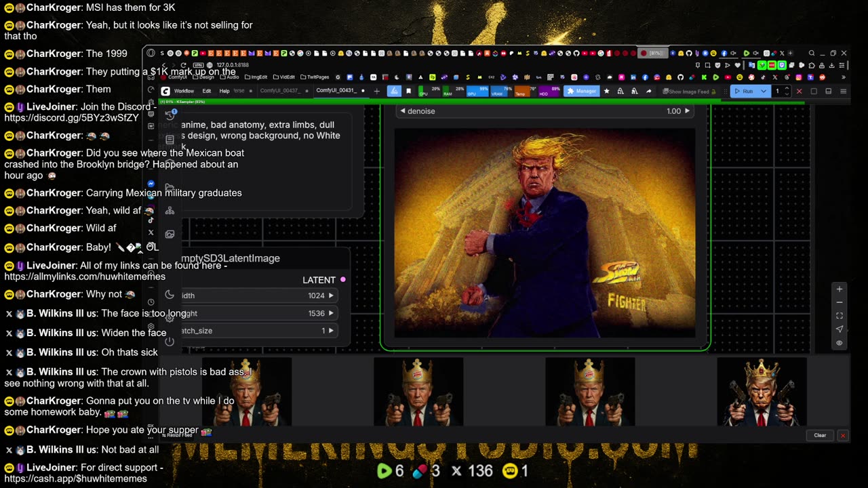Increase the height 1536 value arrow
Viewport: 868px width, 488px height.
tap(331, 313)
